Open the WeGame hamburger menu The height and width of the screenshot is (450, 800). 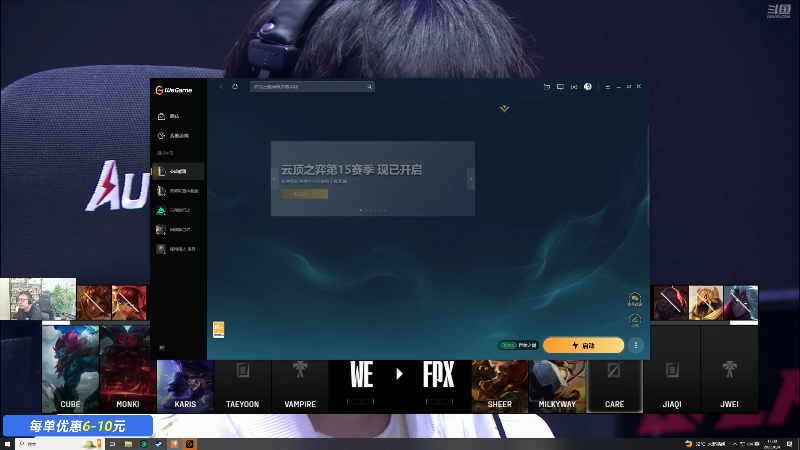(x=608, y=87)
